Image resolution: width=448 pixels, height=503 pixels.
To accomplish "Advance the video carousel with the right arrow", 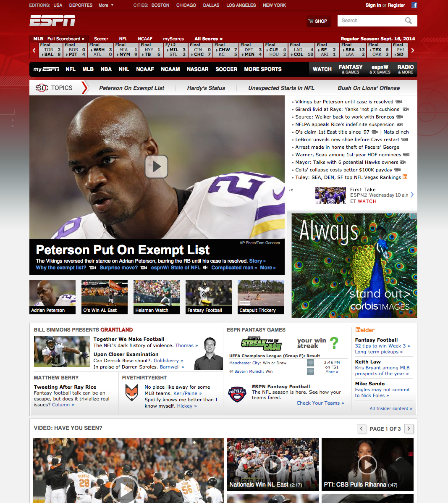I will tap(409, 429).
